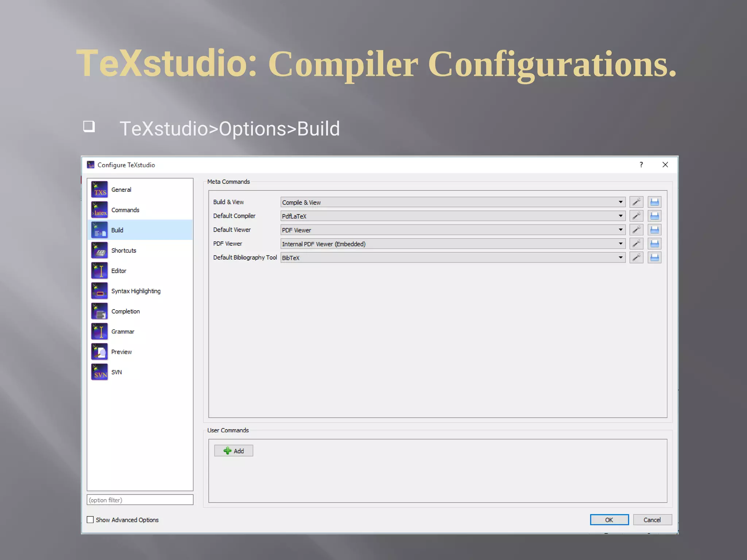Click the option filter text field

[x=140, y=500]
